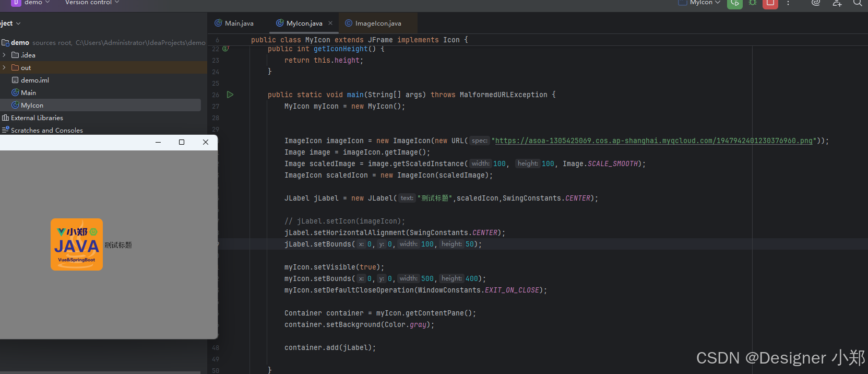
Task: Open the More Actions vertical dots menu
Action: coord(788,3)
